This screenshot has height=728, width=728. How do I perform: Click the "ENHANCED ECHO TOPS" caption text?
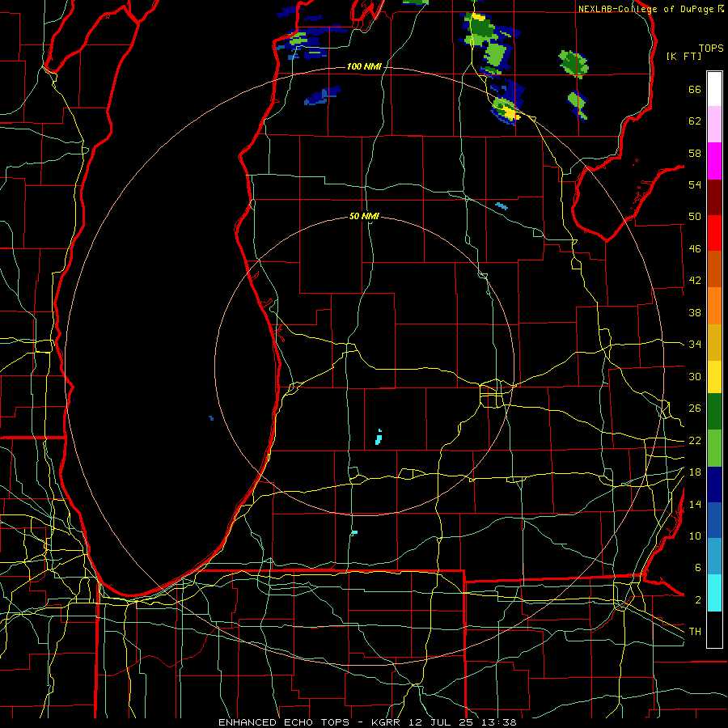coord(284,722)
